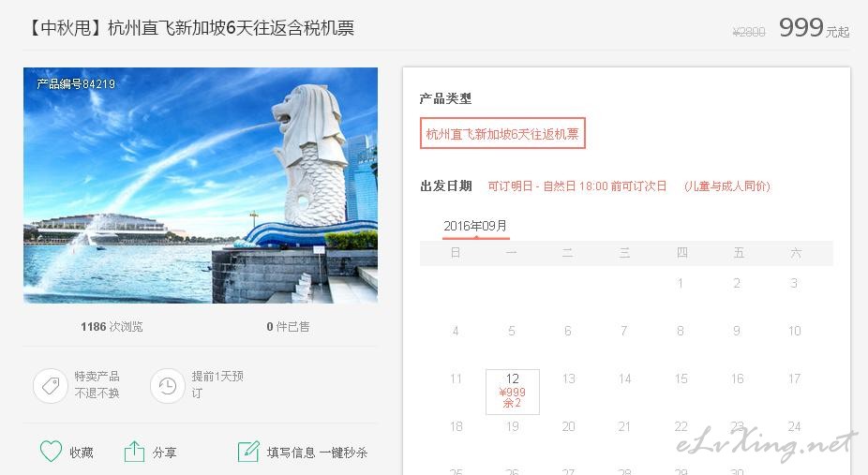The height and width of the screenshot is (475, 868).
Task: Open the Merlion product photo
Action: (201, 186)
